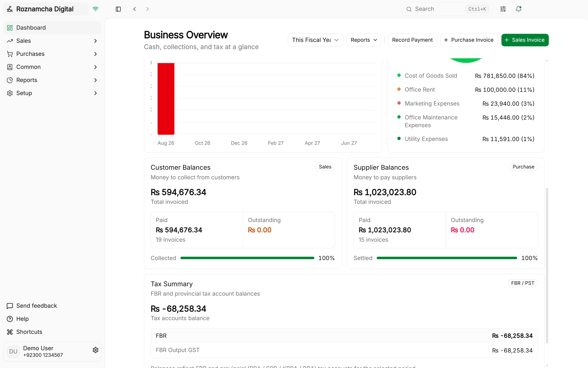Expand the Purchases menu chevron
The image size is (588, 368).
coord(96,54)
